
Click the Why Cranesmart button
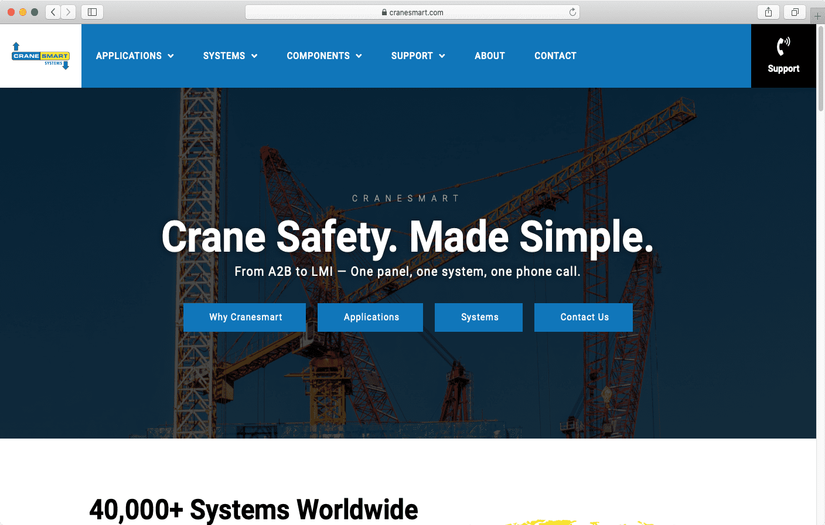[x=245, y=317]
